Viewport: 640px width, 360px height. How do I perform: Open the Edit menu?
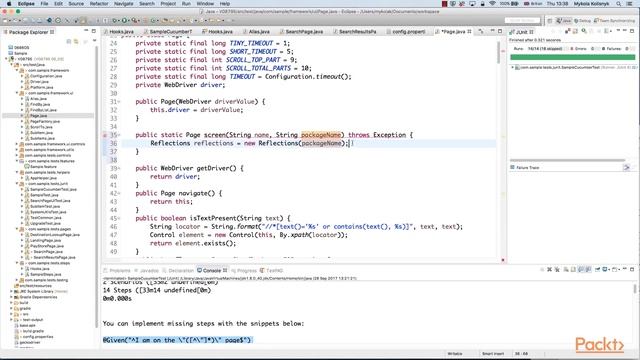(x=58, y=4)
